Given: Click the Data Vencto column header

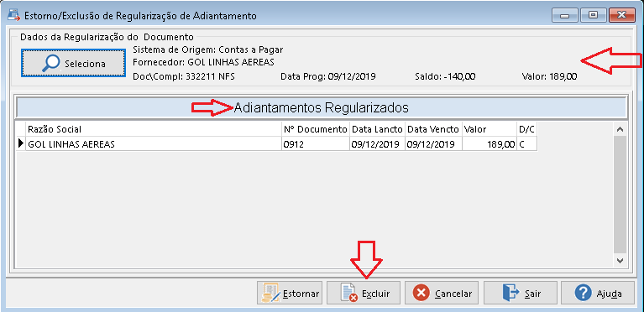Looking at the screenshot, I should pyautogui.click(x=433, y=129).
